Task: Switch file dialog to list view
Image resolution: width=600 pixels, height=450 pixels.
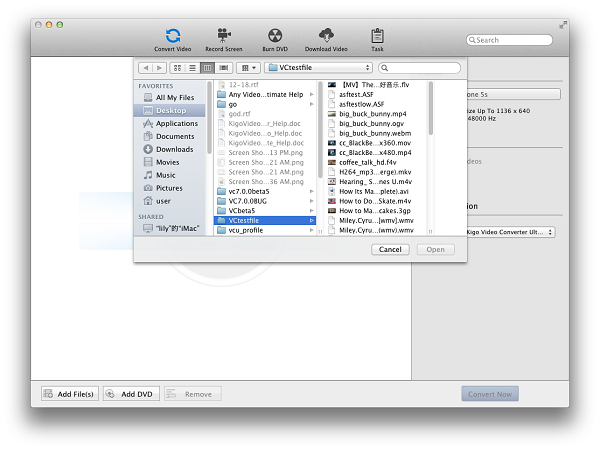Action: [x=192, y=68]
